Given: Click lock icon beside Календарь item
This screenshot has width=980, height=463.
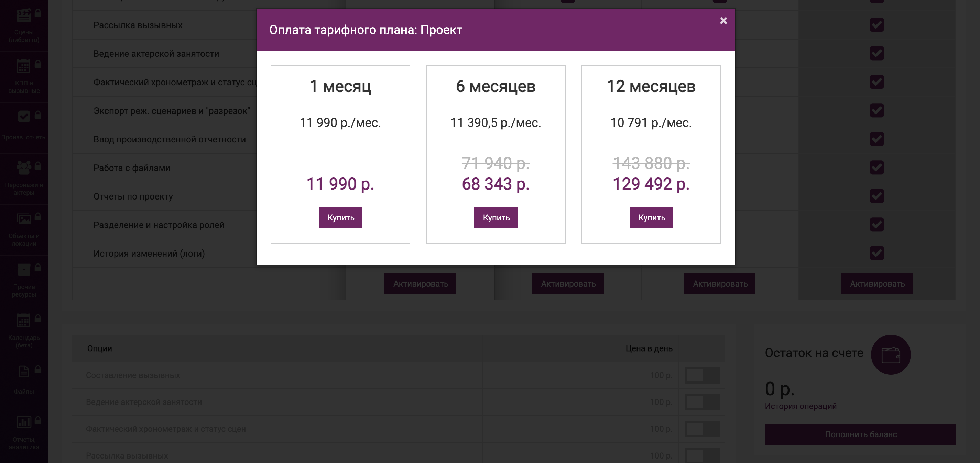Looking at the screenshot, I should 38,319.
